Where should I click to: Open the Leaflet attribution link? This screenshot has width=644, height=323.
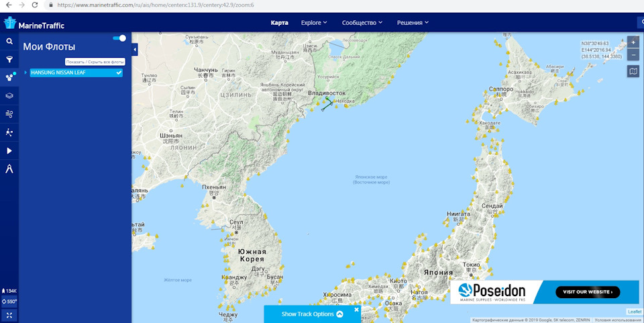tap(635, 312)
